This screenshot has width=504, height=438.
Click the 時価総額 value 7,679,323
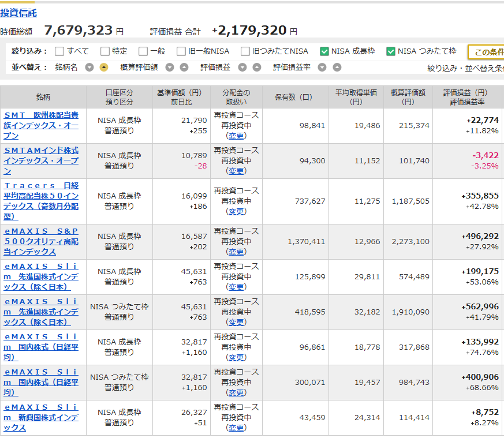79,31
